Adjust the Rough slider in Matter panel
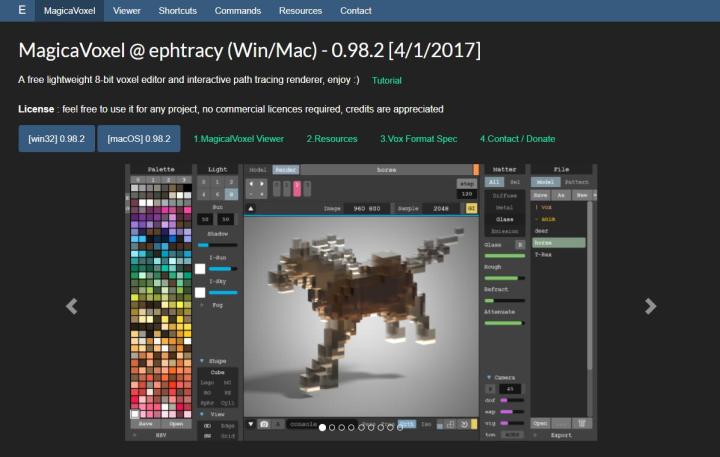Viewport: 720px width, 457px height. (505, 278)
